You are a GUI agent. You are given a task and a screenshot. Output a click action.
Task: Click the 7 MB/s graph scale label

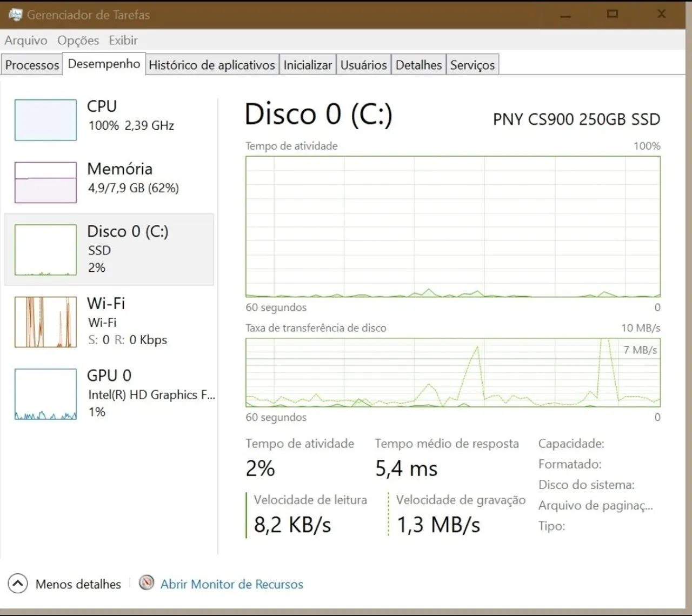click(x=640, y=350)
